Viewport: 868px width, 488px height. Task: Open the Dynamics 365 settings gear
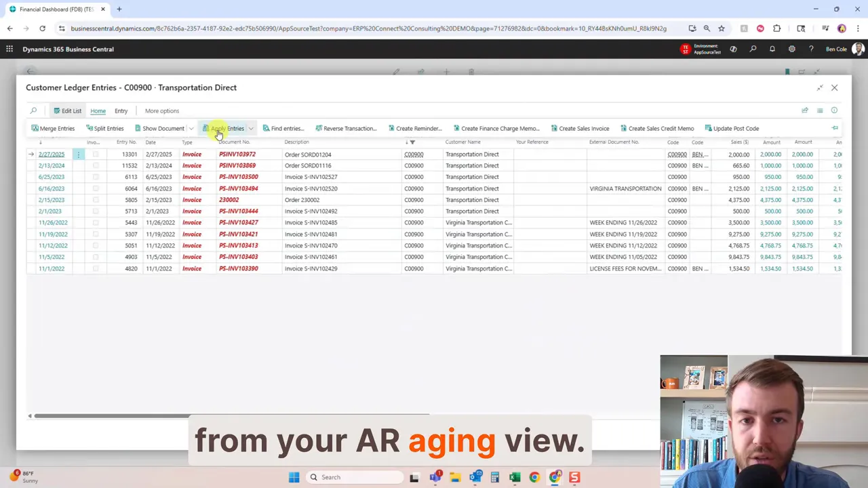pyautogui.click(x=792, y=49)
